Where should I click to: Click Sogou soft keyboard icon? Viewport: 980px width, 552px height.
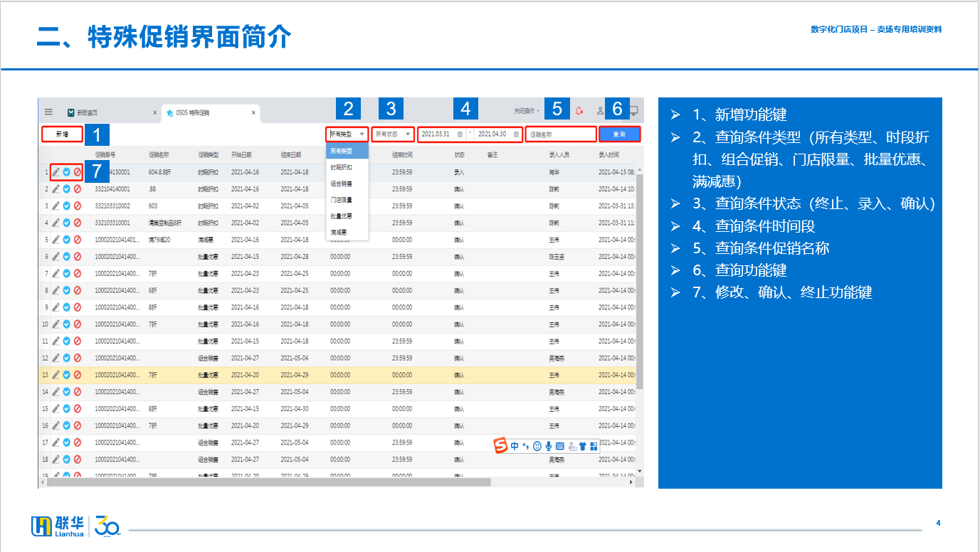[x=559, y=446]
